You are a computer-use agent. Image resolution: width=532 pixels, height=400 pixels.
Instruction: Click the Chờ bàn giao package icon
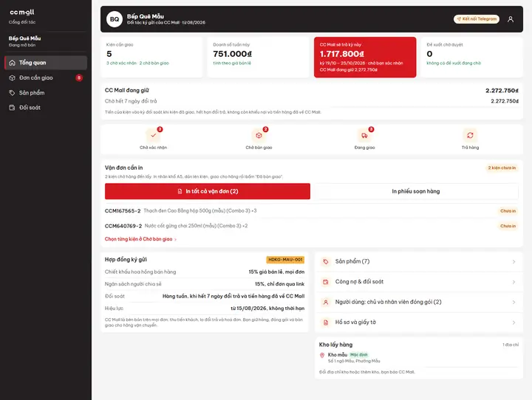pos(259,135)
